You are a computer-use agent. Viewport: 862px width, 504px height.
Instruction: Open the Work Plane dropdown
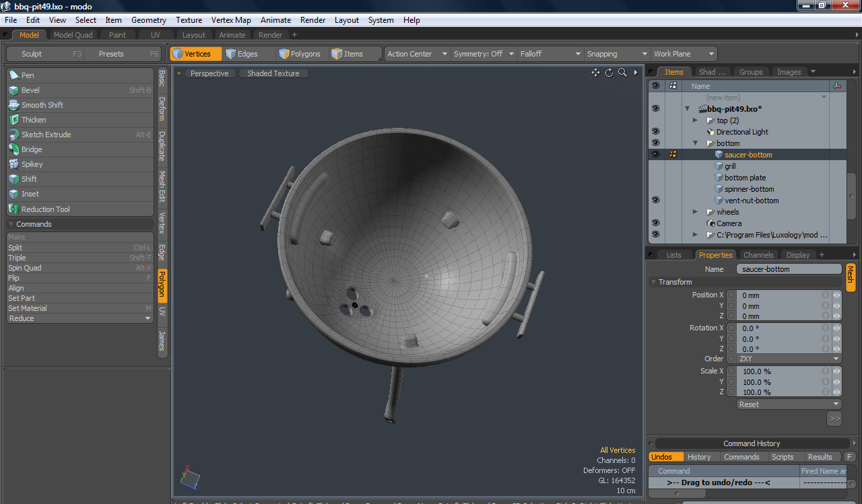[x=684, y=54]
